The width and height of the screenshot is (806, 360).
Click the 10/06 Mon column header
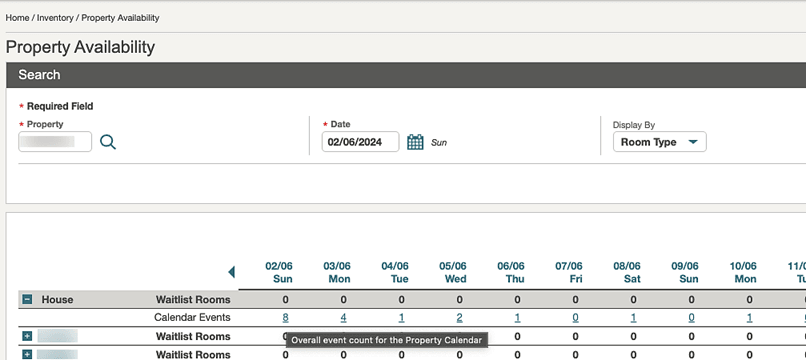pos(743,273)
